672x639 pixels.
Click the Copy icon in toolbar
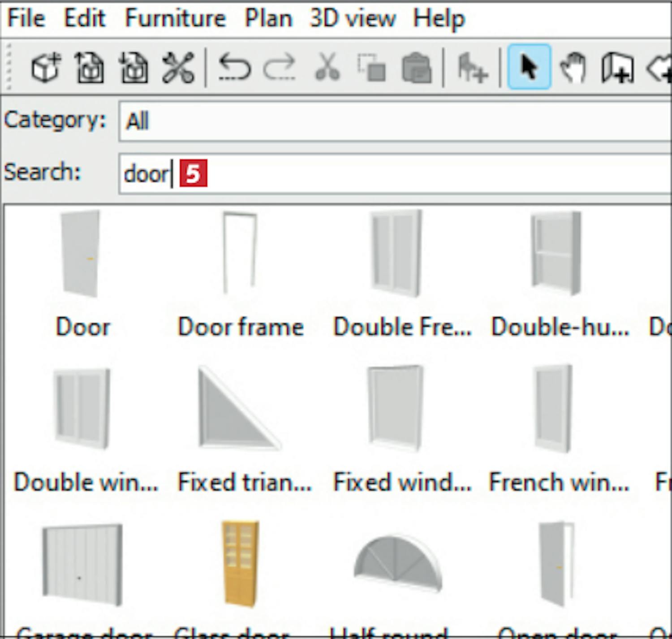coord(371,68)
